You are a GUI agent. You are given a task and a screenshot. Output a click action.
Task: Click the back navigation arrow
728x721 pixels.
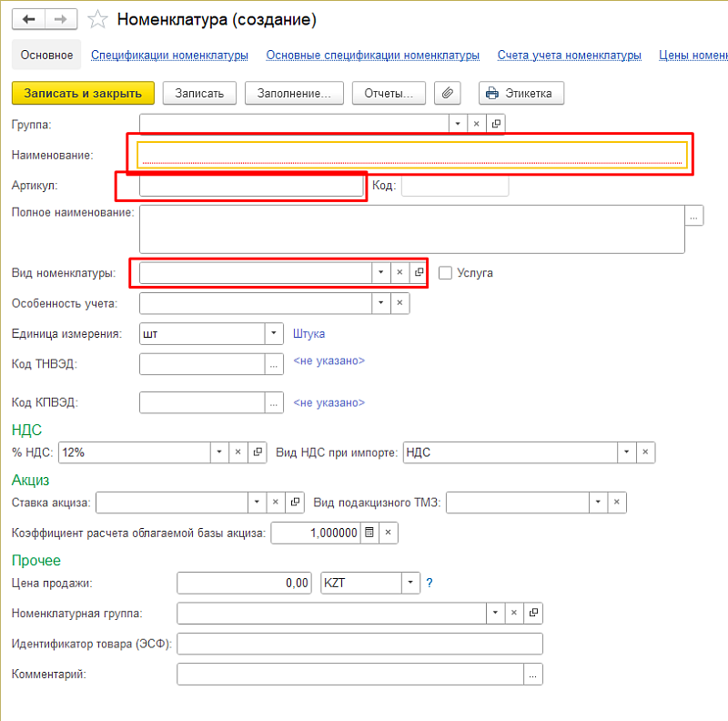pos(29,18)
